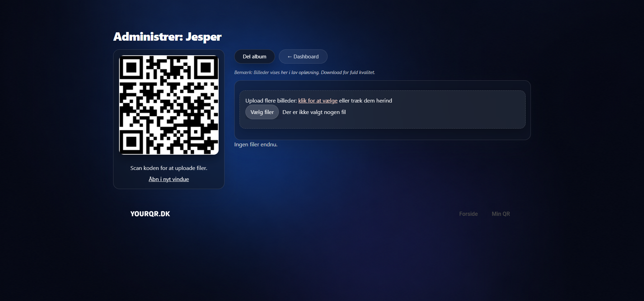
Task: Go back to the Dashboard
Action: pyautogui.click(x=303, y=57)
